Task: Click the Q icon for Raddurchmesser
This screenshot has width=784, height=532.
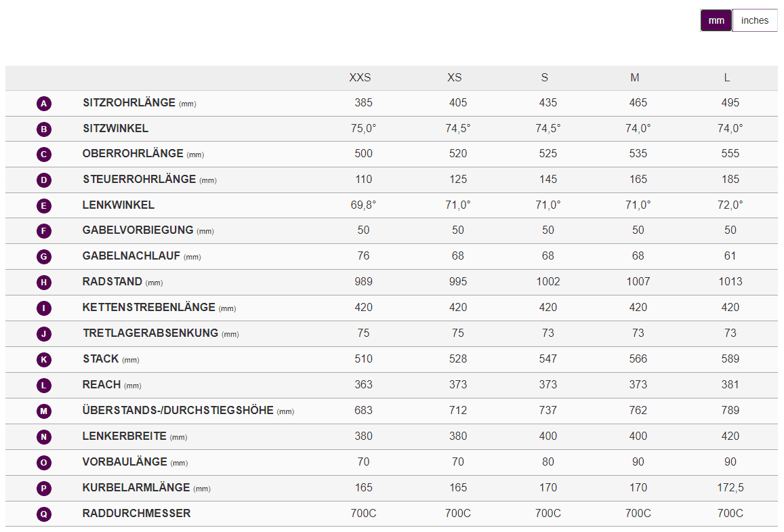Action: [x=44, y=514]
